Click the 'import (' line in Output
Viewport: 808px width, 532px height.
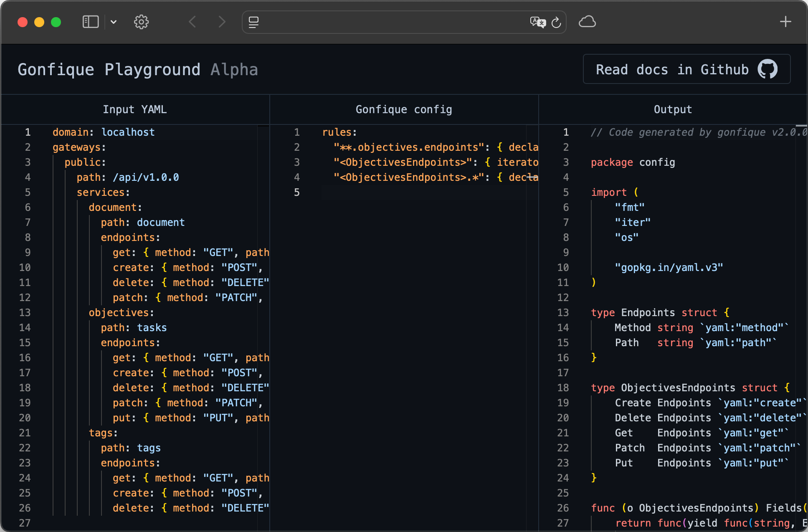(615, 192)
